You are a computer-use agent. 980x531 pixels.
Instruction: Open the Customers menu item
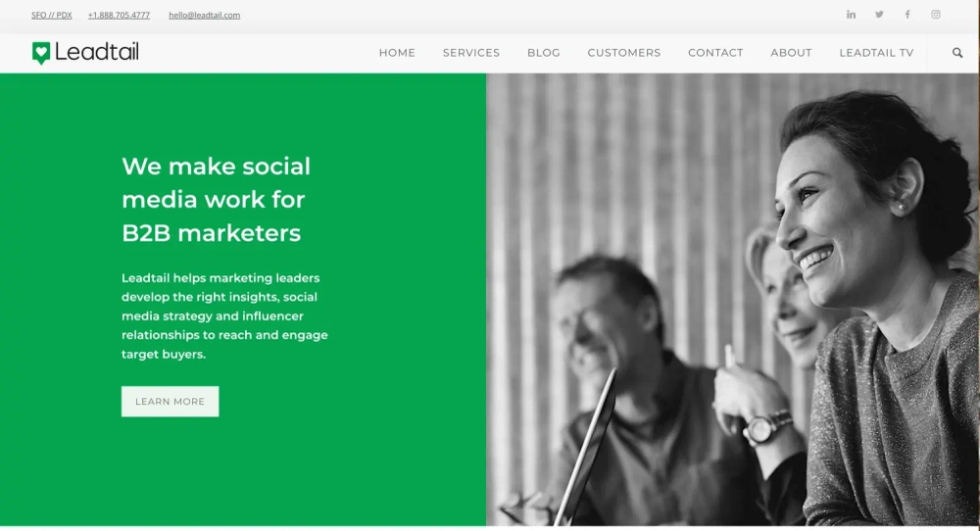(623, 53)
